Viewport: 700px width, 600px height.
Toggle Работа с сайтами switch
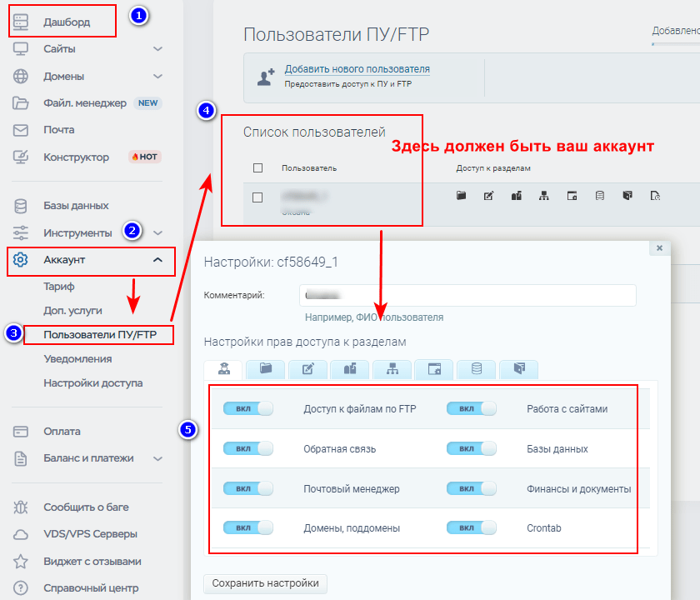[472, 408]
